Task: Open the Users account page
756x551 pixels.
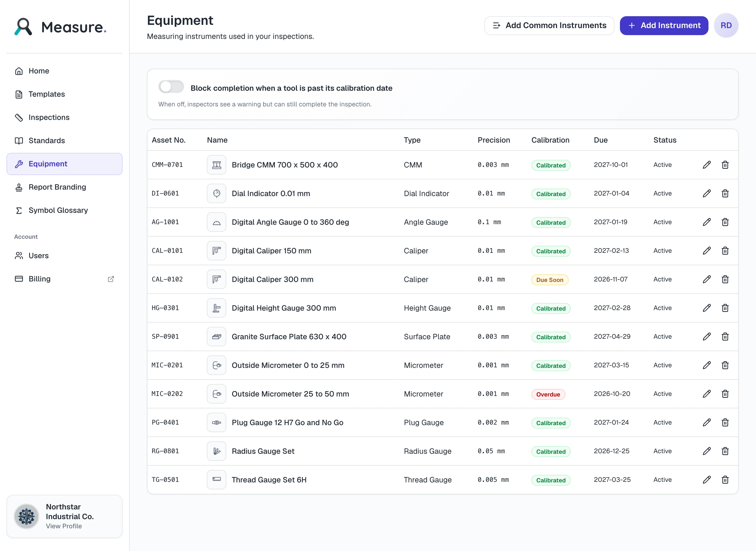Action: 64,256
